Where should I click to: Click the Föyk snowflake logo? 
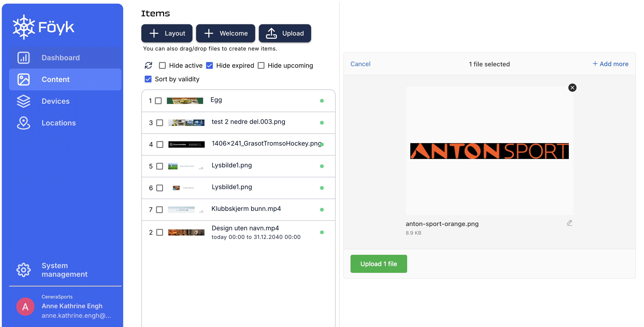[24, 27]
